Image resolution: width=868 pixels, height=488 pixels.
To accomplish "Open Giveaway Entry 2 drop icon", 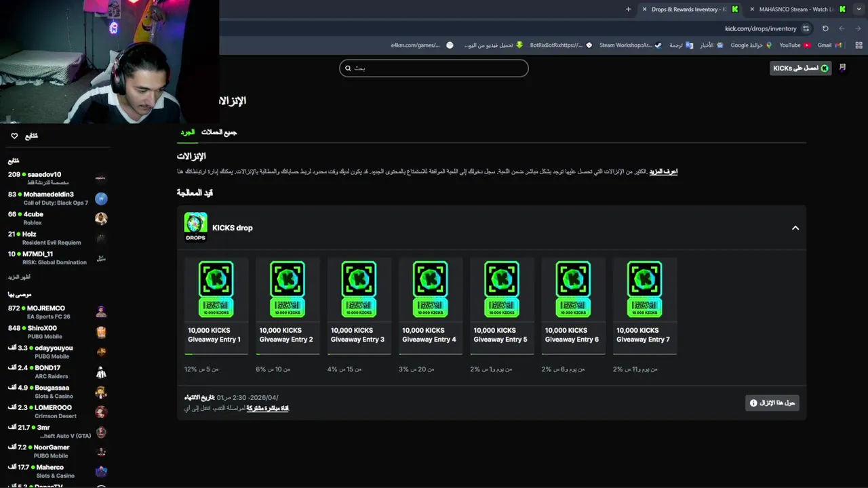I will tap(288, 289).
